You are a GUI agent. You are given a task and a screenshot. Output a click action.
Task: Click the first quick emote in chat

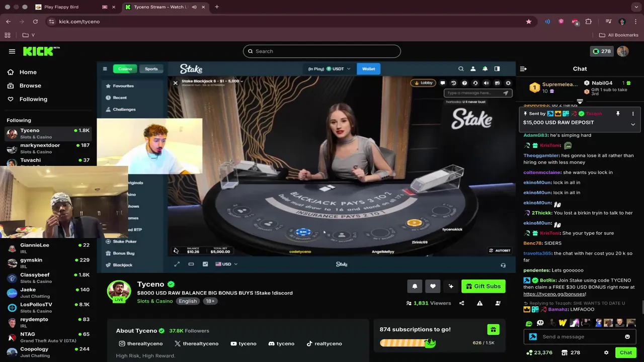point(529,323)
